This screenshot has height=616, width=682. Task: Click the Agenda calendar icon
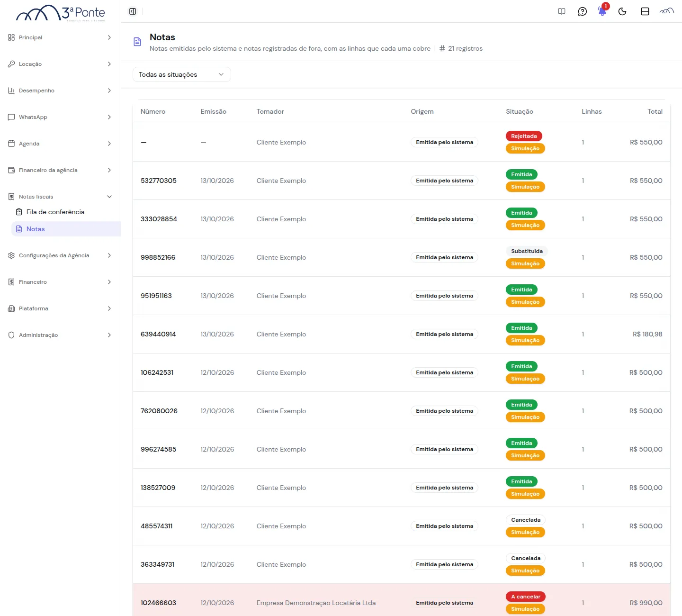click(11, 144)
